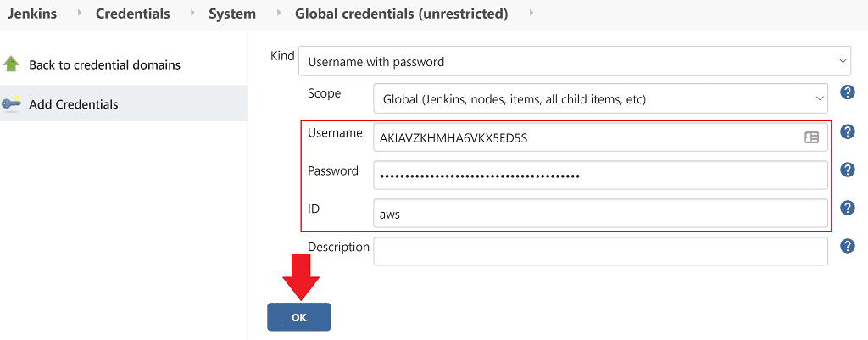Screen dimensions: 868x340
Task: Expand the breadcrumb arrow after Global credentials
Action: point(531,13)
